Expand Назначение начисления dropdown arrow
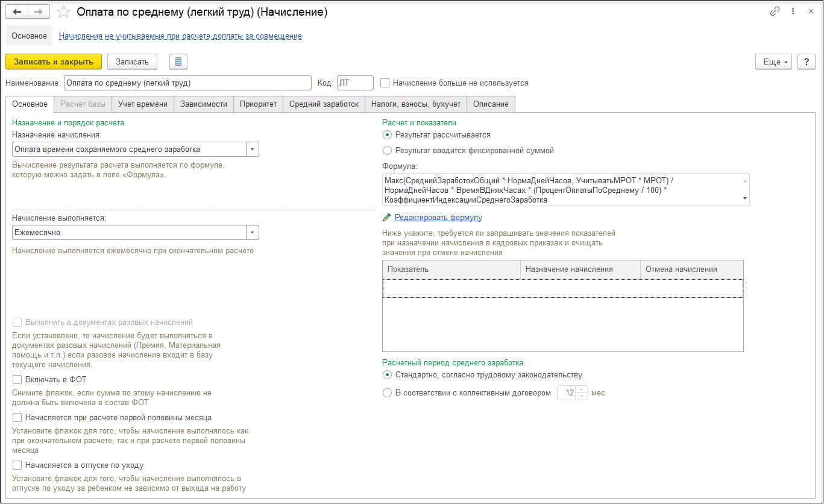Viewport: 824px width, 504px height. coord(253,150)
